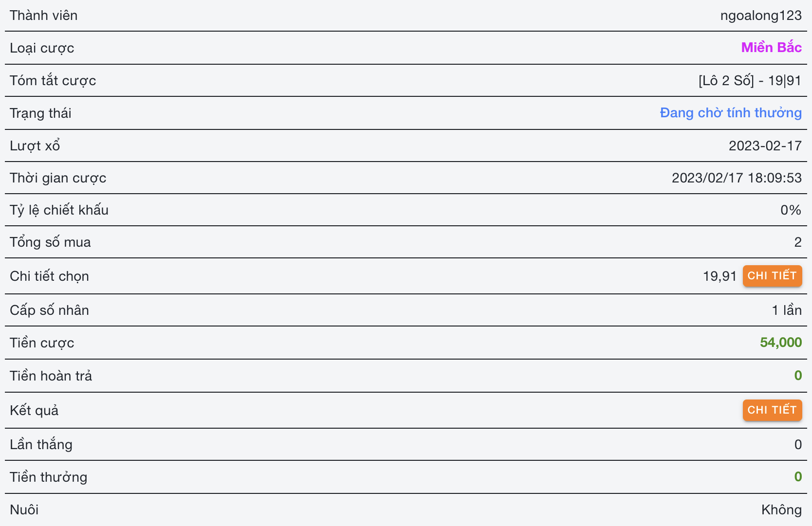Viewport: 812px width, 526px height.
Task: Click the Miền Bắc bet type link
Action: pos(771,48)
